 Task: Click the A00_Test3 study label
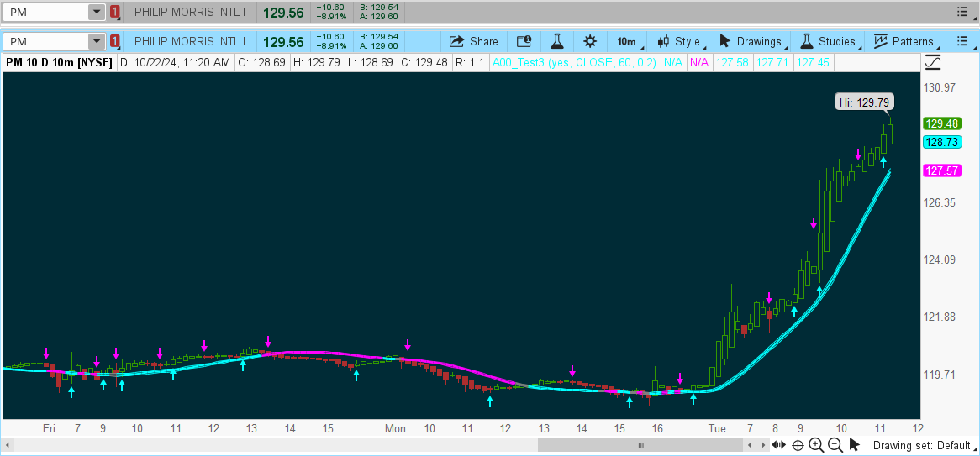[x=575, y=62]
